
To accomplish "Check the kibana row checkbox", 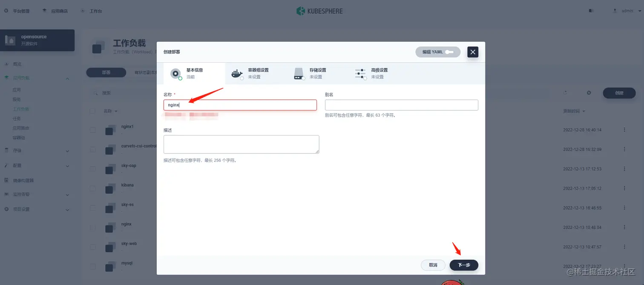I will point(92,188).
